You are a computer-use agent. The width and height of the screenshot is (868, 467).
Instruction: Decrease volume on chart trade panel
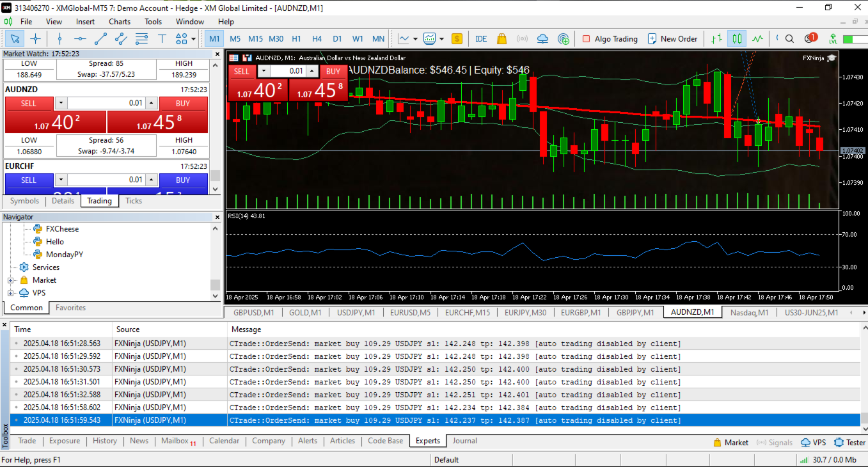click(263, 71)
